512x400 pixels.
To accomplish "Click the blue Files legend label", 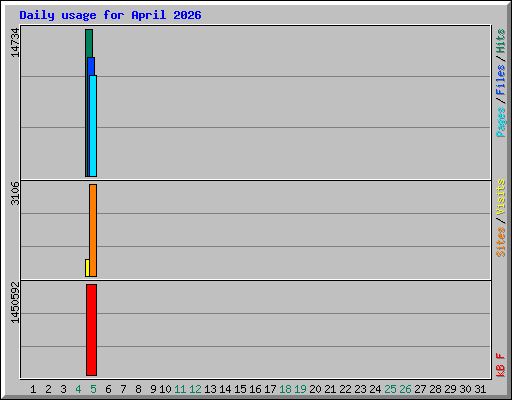I will (500, 80).
